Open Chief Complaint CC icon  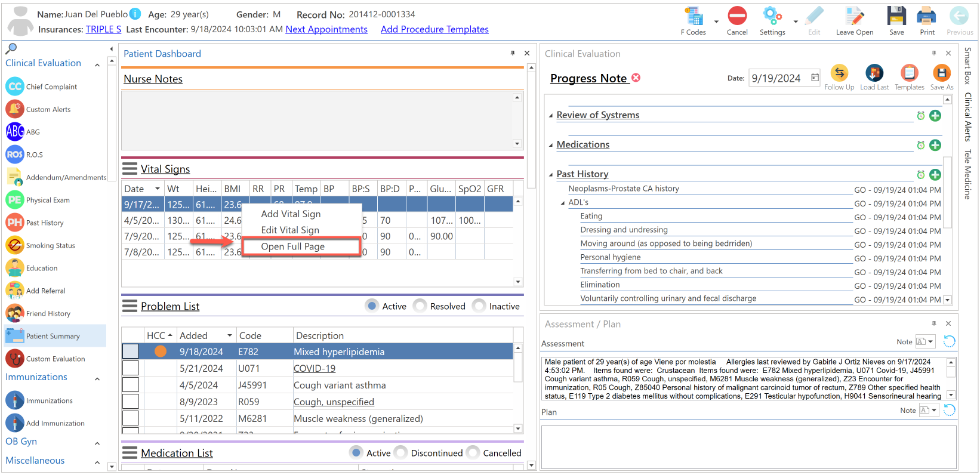[x=15, y=87]
